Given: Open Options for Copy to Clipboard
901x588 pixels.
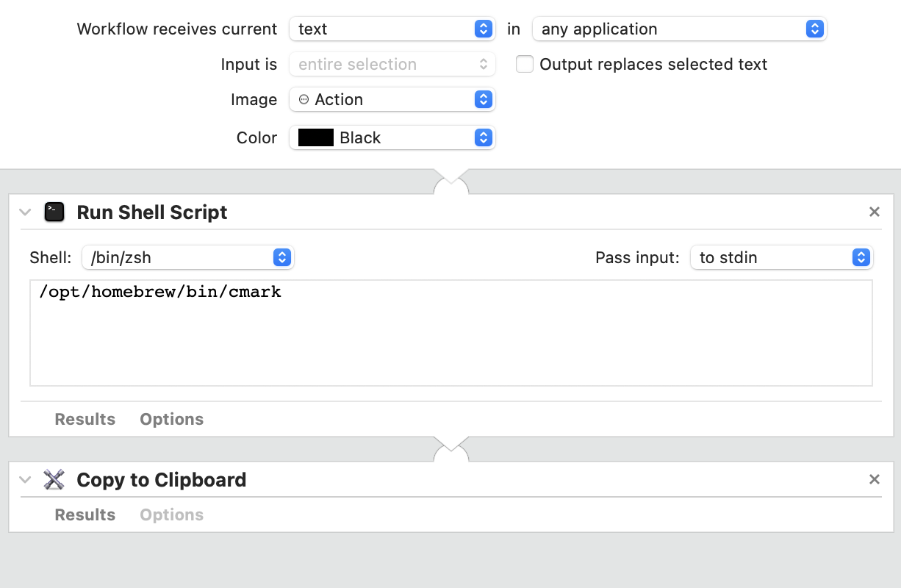Looking at the screenshot, I should [171, 514].
